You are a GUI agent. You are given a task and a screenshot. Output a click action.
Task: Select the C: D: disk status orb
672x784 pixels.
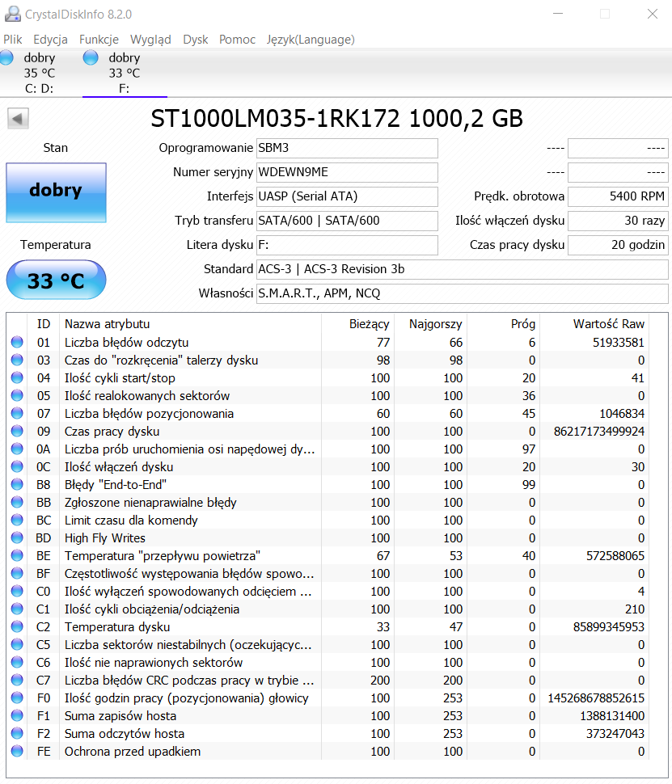click(x=7, y=57)
